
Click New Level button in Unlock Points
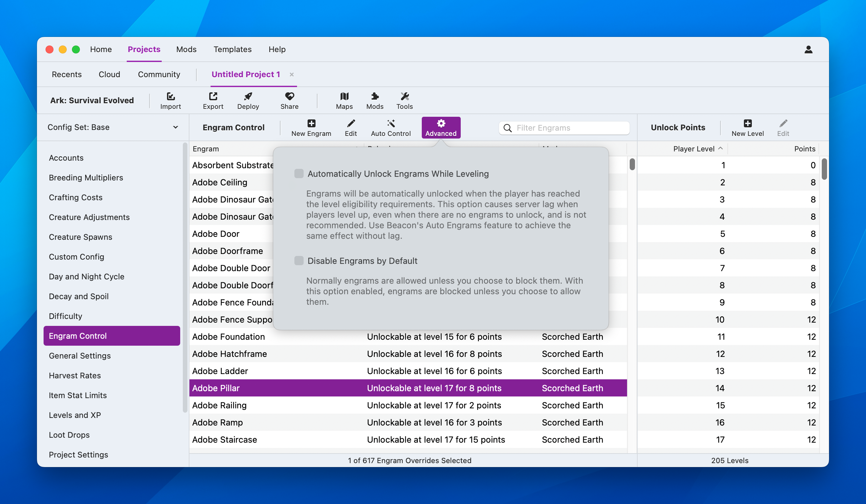(748, 128)
